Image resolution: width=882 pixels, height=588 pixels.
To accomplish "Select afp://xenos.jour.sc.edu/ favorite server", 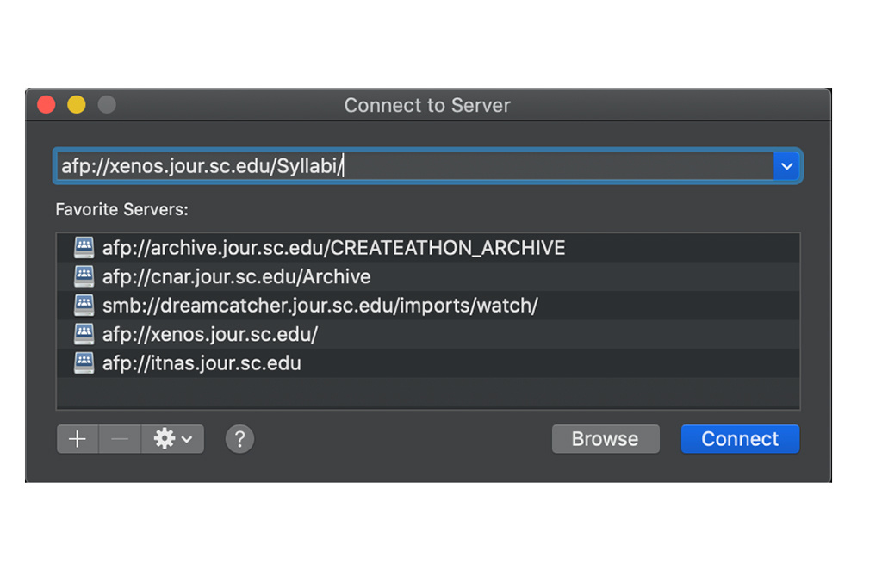I will coord(210,333).
